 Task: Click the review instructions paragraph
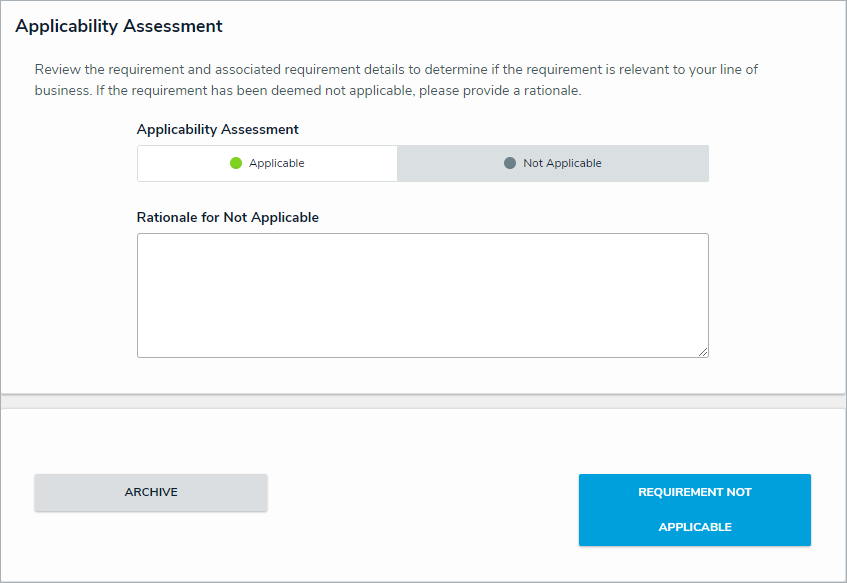point(400,71)
